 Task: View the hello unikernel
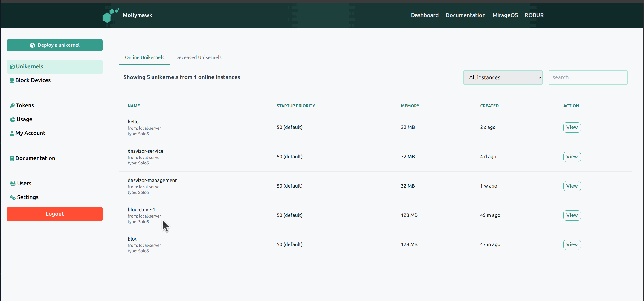(572, 127)
